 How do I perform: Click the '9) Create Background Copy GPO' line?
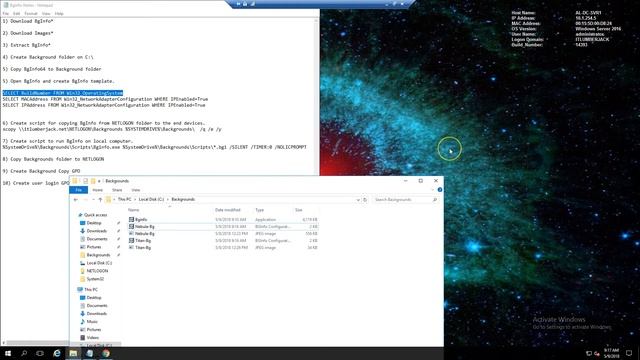(x=41, y=171)
